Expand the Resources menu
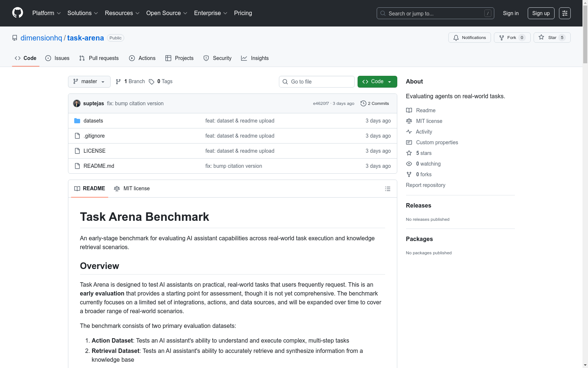Screen dimensions: 588x368 pyautogui.click(x=122, y=13)
